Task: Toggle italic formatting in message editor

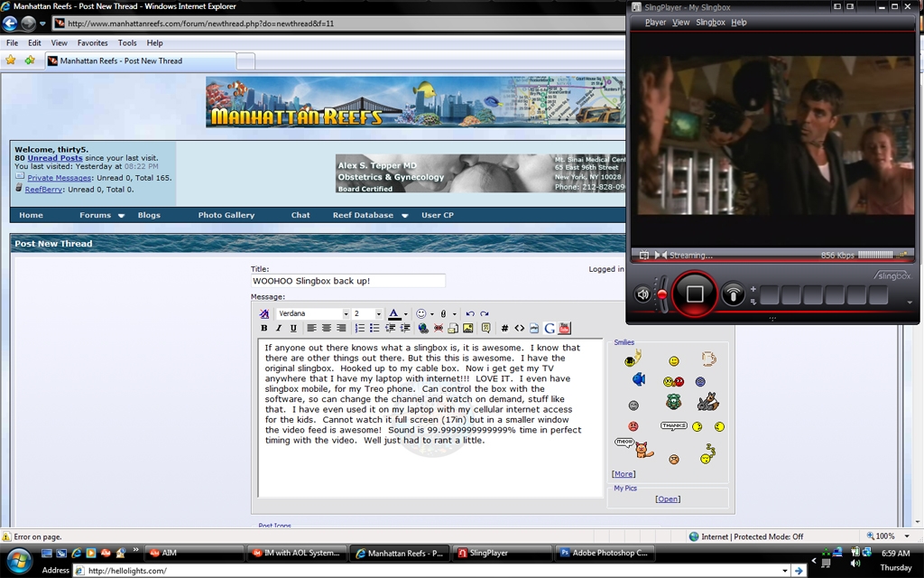Action: click(278, 328)
